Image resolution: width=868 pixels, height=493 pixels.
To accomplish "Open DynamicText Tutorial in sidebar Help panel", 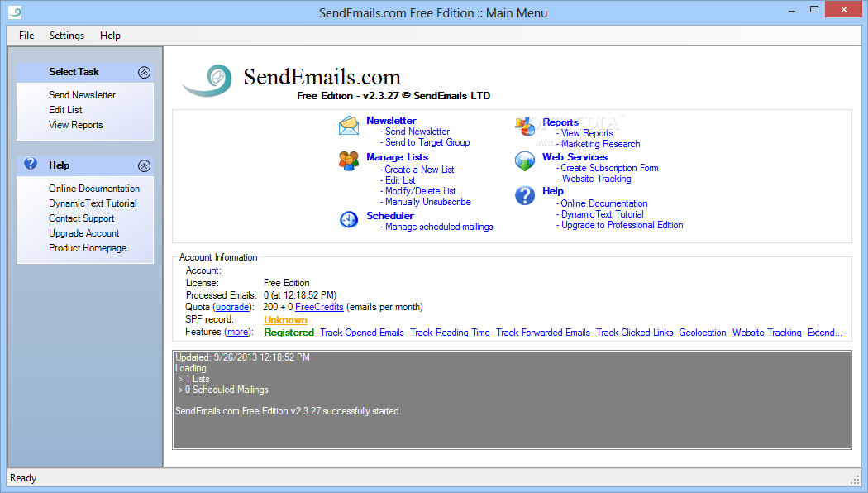I will tap(93, 203).
